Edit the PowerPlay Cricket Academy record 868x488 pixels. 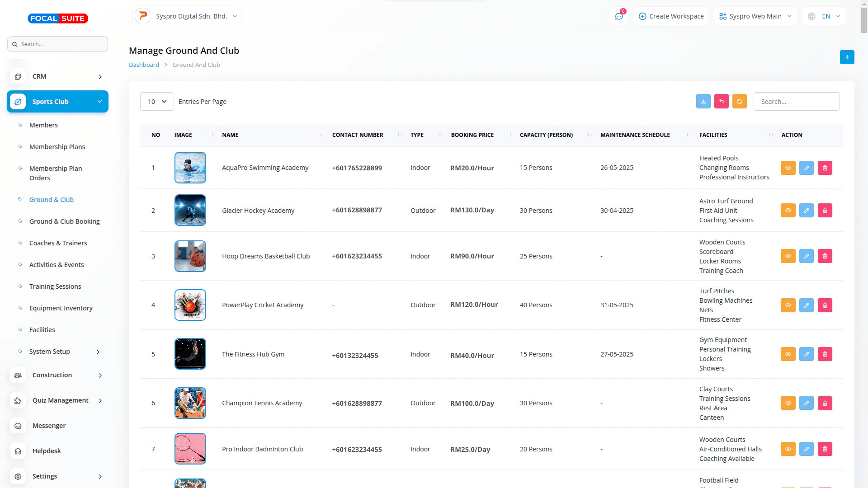coord(806,305)
